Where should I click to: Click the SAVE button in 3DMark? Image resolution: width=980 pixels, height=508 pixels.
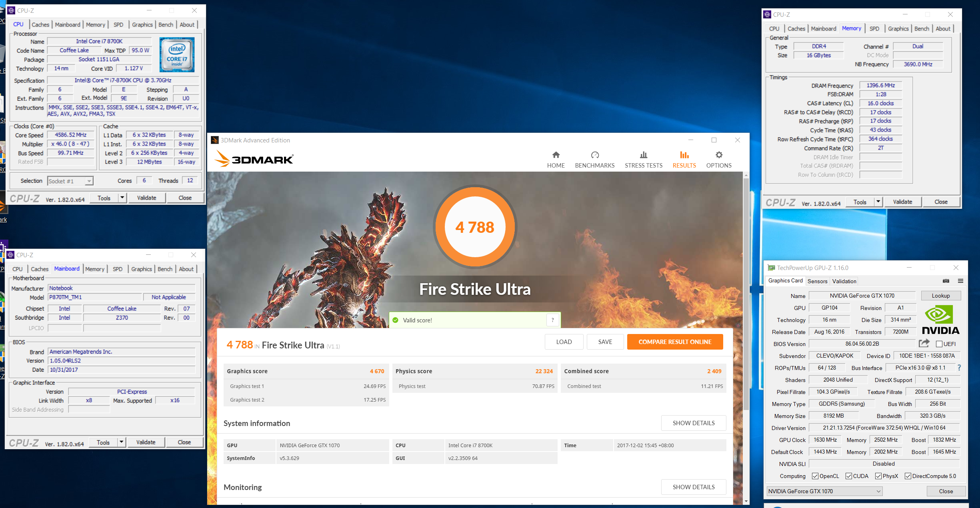[x=605, y=342]
